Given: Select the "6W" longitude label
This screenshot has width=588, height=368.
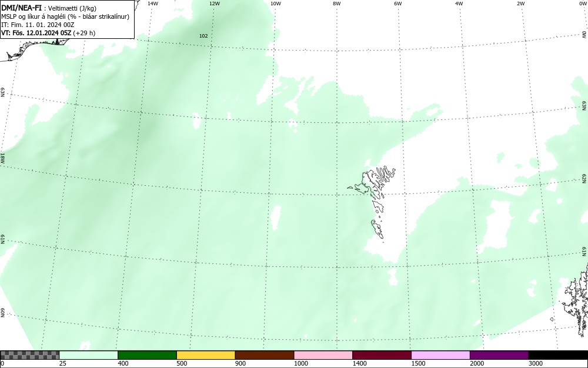Looking at the screenshot, I should (398, 4).
